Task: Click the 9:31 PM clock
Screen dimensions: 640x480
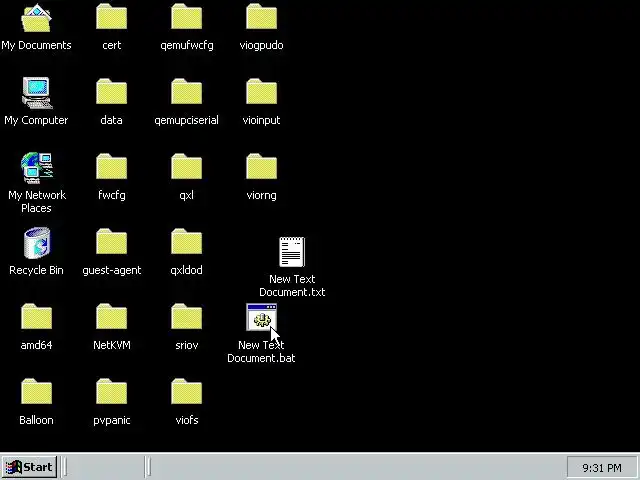Action: (x=602, y=468)
